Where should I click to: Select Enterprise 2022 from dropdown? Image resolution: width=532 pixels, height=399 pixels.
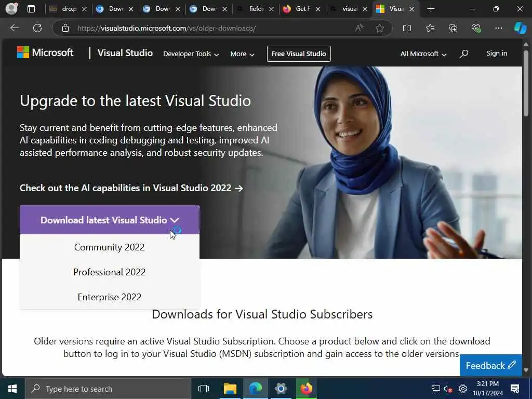tap(109, 297)
